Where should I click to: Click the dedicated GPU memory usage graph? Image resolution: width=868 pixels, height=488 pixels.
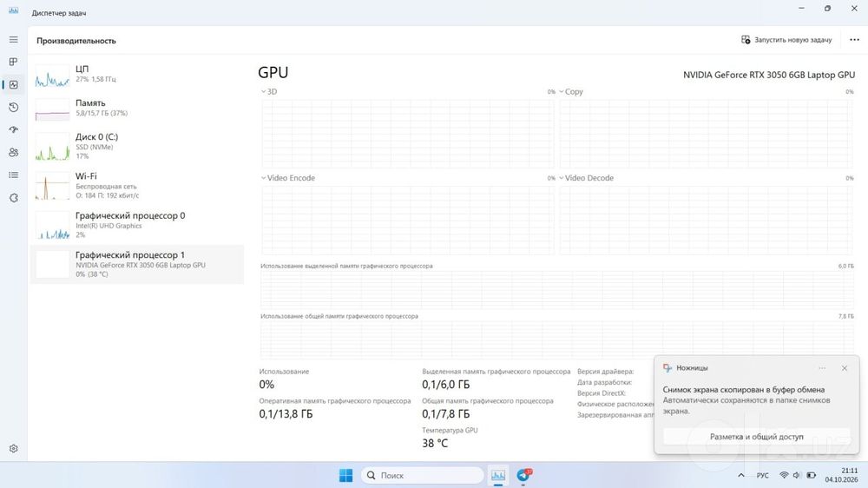click(557, 290)
